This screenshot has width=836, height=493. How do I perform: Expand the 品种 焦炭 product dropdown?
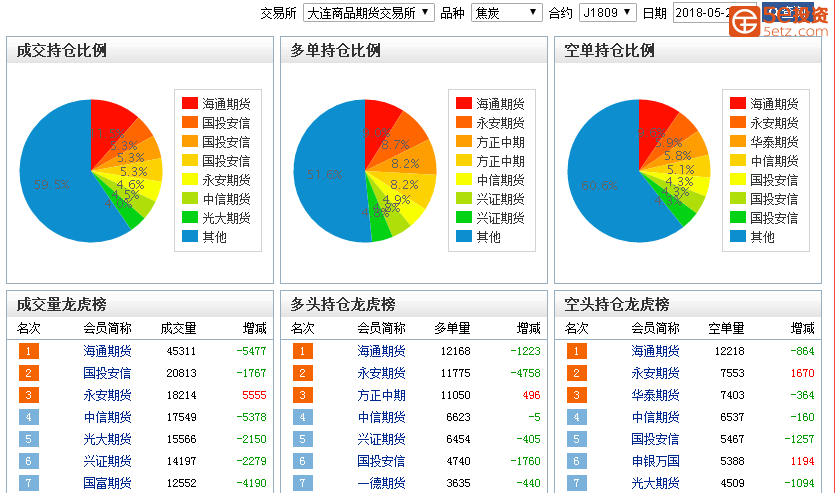pyautogui.click(x=506, y=13)
